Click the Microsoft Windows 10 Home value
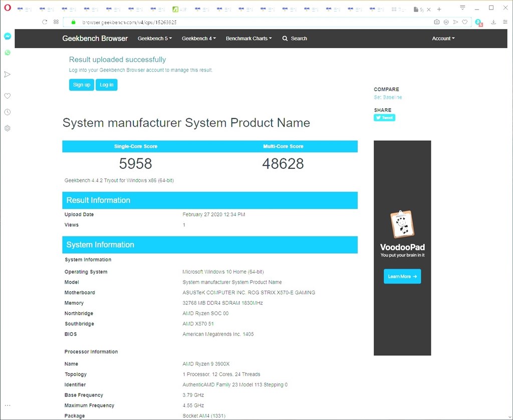 [223, 272]
